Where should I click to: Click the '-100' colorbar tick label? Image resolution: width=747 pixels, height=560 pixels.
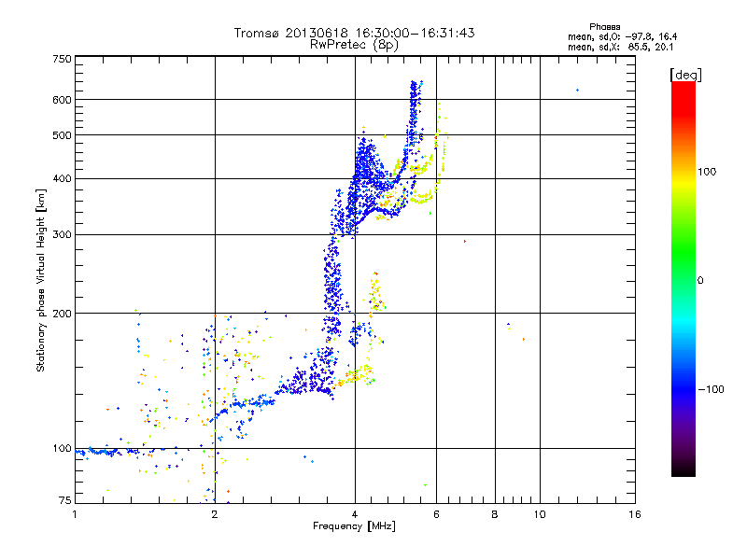click(712, 389)
